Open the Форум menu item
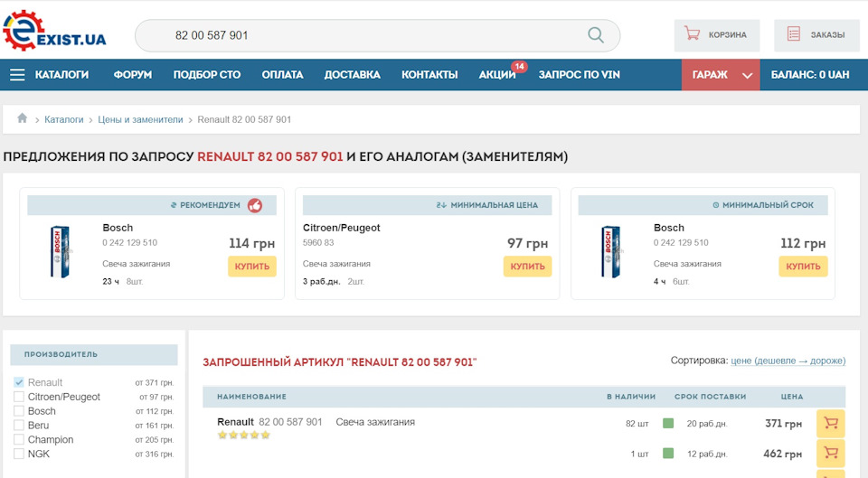This screenshot has width=868, height=478. coord(132,75)
